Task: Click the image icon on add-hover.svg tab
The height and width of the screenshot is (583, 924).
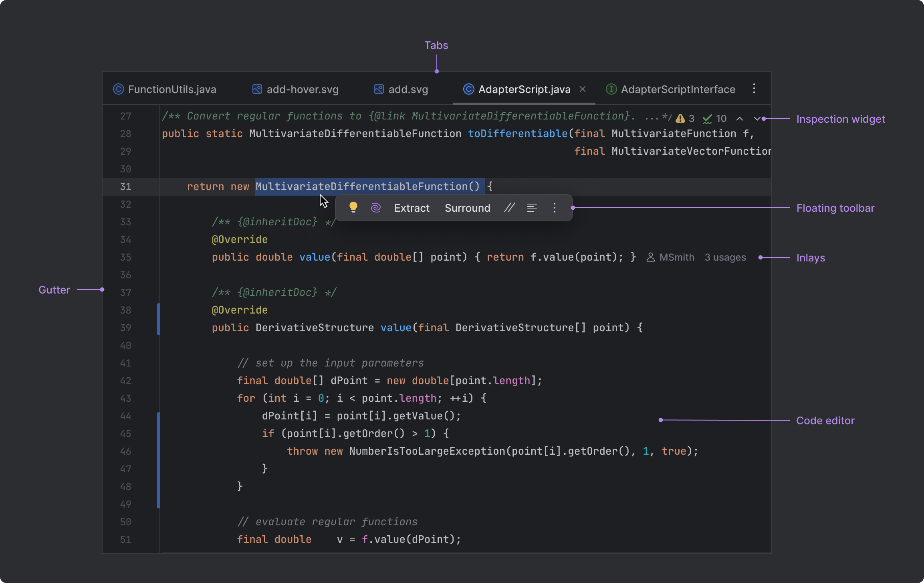Action: click(257, 89)
